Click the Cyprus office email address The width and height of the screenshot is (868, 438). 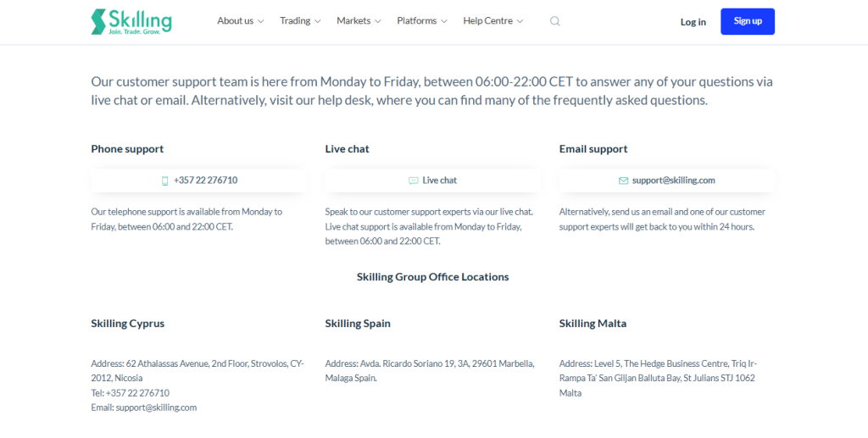point(156,408)
